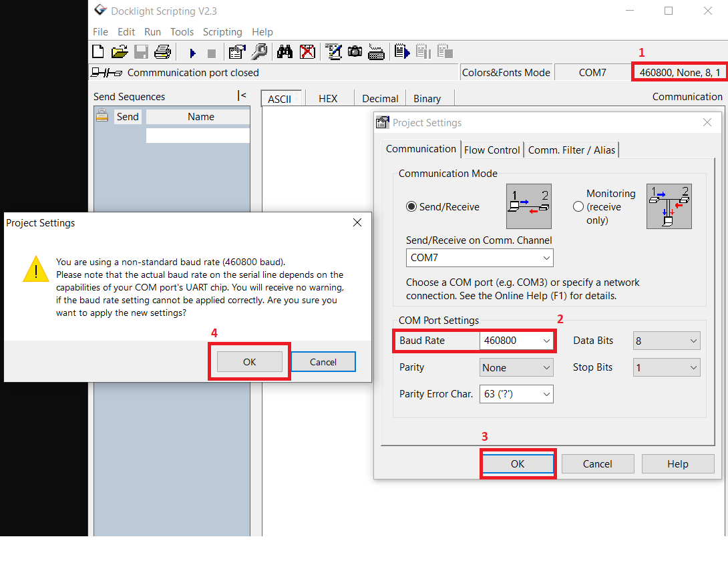The height and width of the screenshot is (573, 728).
Task: Click Help in Project Settings dialog
Action: pos(677,464)
